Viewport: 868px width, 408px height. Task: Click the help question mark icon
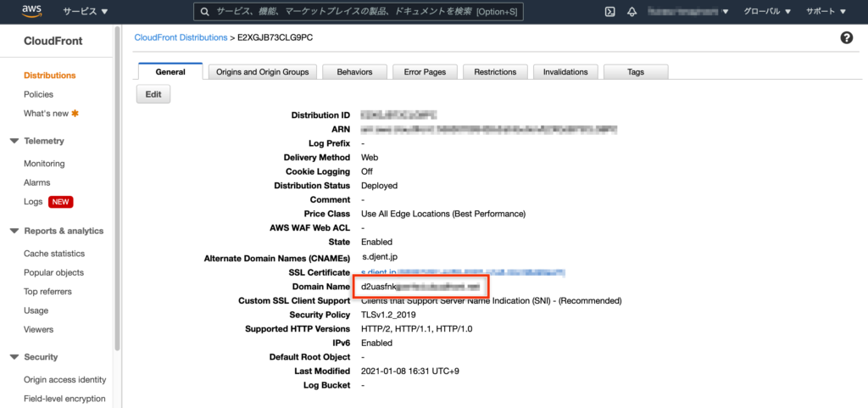click(847, 38)
